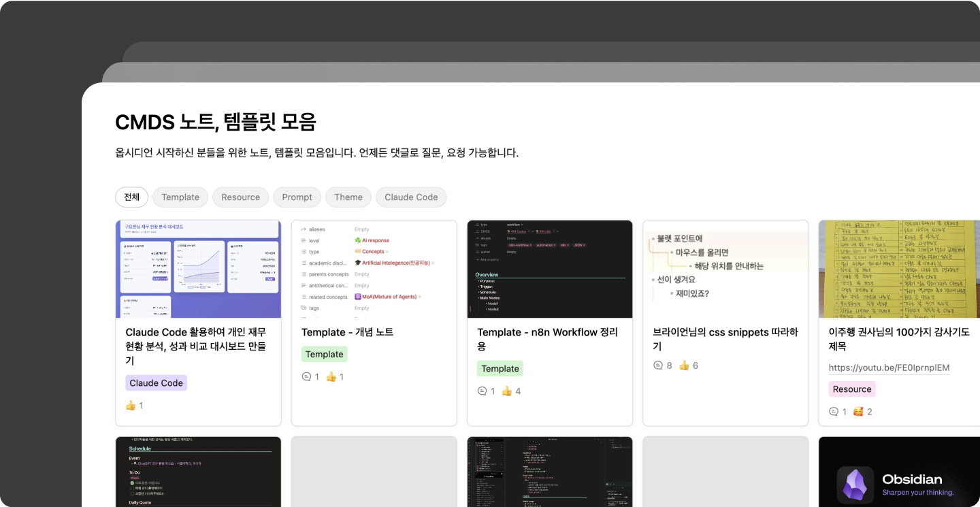
Task: Open the yellow handwritten prayer list thumbnail
Action: [899, 269]
